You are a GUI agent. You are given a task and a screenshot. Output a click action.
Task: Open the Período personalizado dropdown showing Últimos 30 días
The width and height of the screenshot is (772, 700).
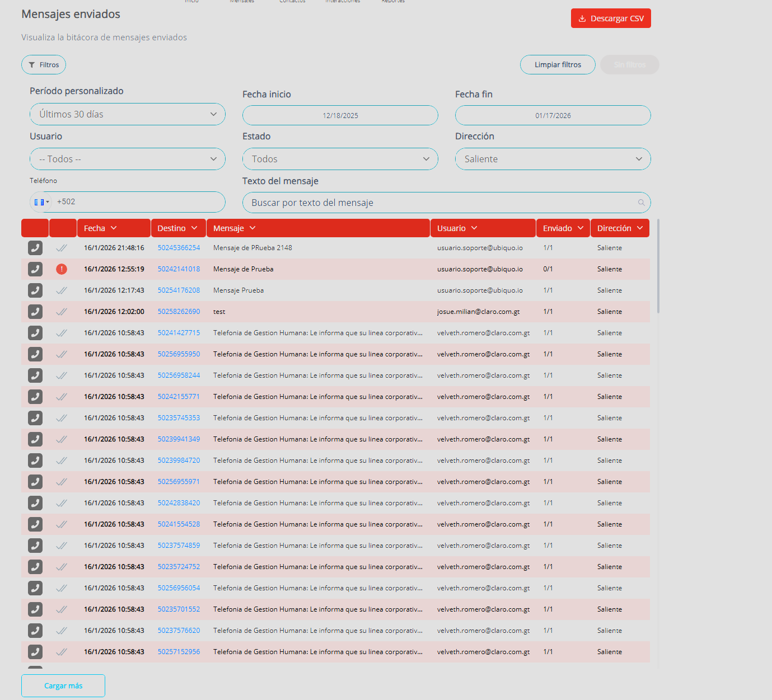(128, 114)
